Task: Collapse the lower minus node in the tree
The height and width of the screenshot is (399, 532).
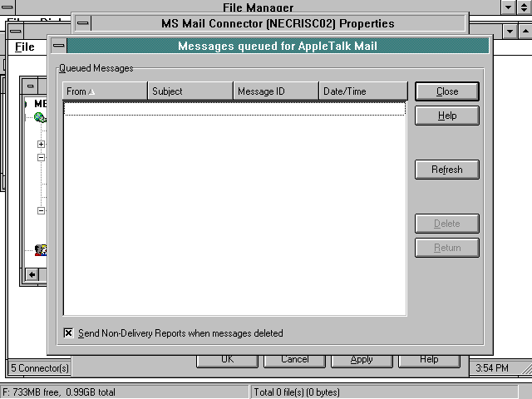Action: pos(41,210)
